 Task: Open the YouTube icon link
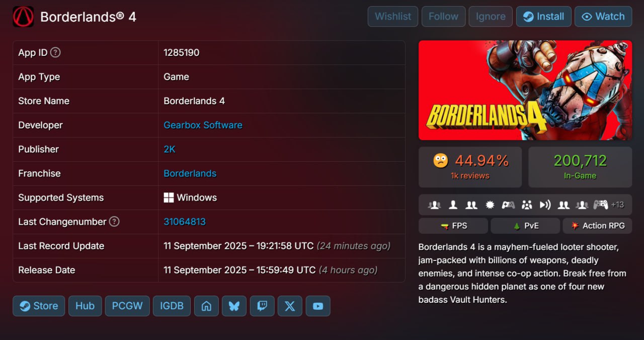318,306
